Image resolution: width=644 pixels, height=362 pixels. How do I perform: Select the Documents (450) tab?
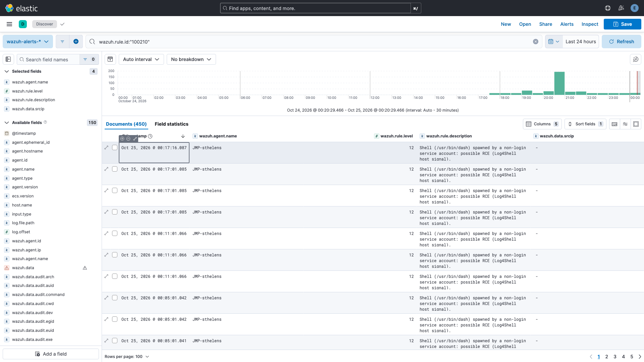[126, 124]
